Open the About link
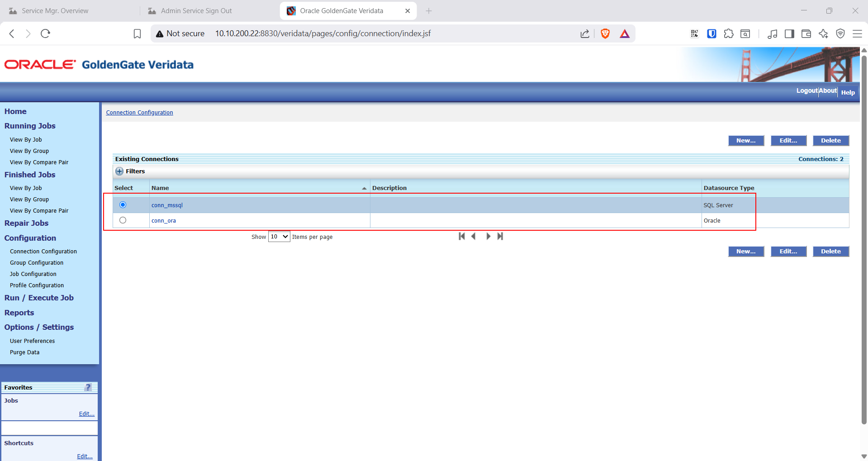This screenshot has height=461, width=868. coord(828,91)
